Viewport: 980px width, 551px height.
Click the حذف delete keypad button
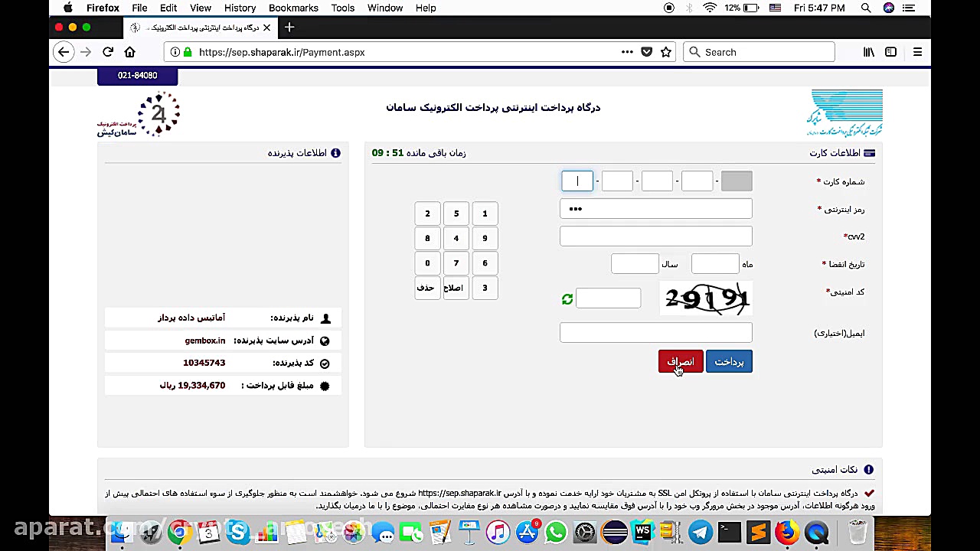427,288
